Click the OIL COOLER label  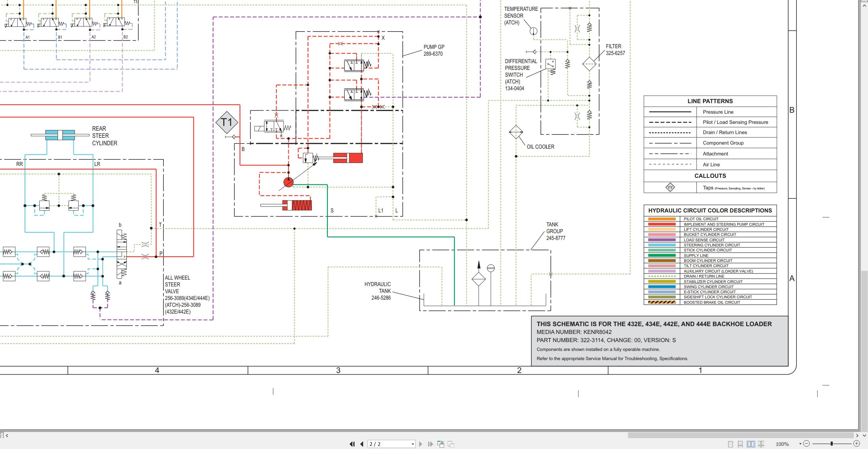(x=540, y=147)
